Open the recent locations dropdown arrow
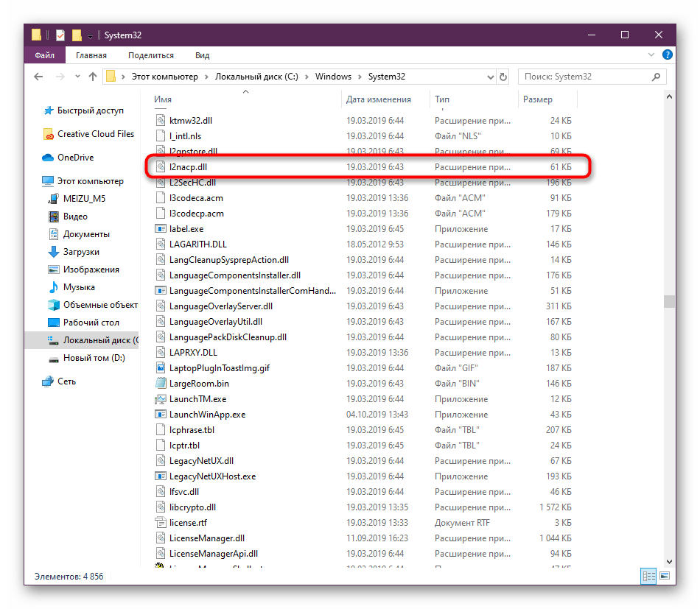Viewport: 700px width, 609px height. click(x=76, y=77)
